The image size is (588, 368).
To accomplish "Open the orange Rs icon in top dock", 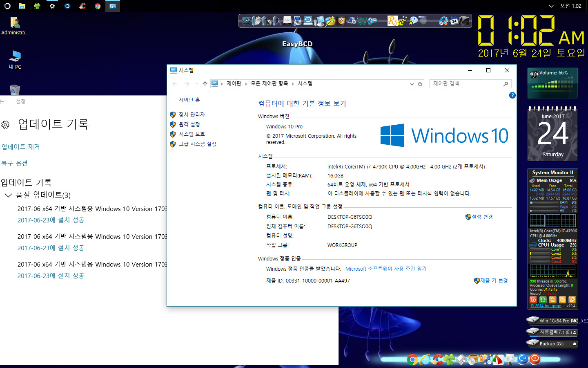I will click(392, 20).
